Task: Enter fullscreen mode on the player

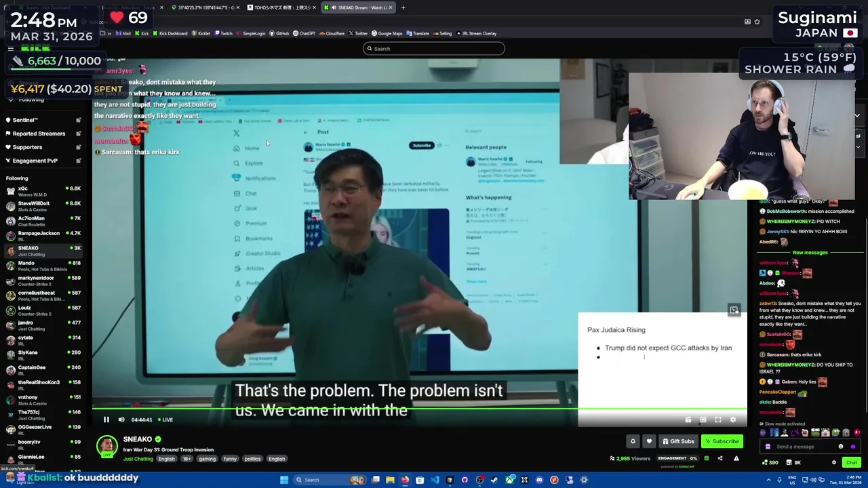Action: 718,420
